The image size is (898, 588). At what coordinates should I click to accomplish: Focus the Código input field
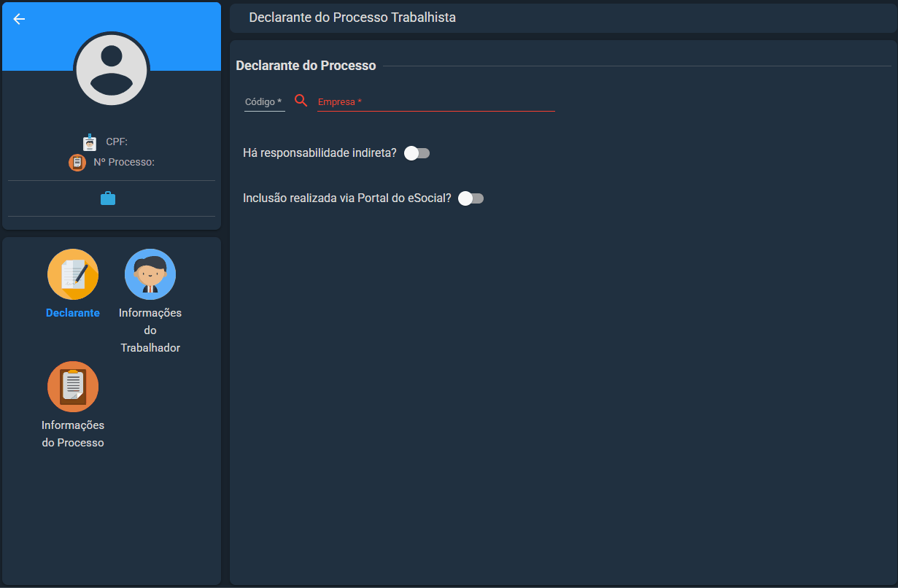[x=264, y=102]
